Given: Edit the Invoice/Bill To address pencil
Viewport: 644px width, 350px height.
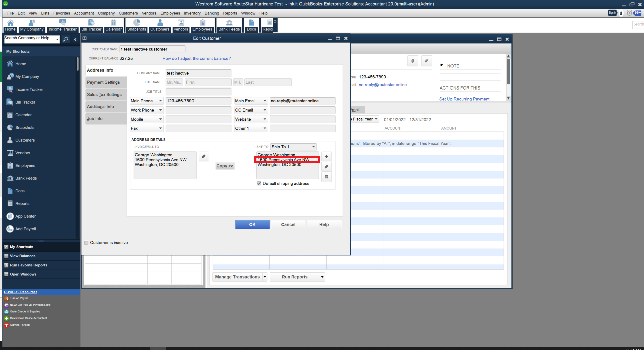Looking at the screenshot, I should click(204, 156).
